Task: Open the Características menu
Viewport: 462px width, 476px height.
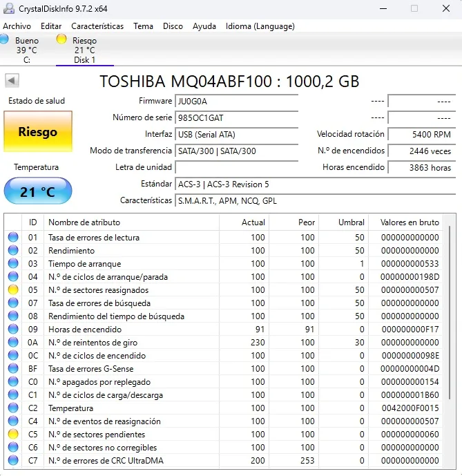Action: point(97,26)
